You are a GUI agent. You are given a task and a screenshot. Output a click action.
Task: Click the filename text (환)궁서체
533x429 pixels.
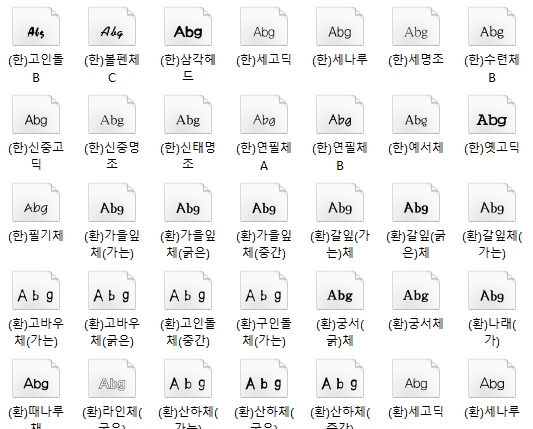tap(416, 324)
